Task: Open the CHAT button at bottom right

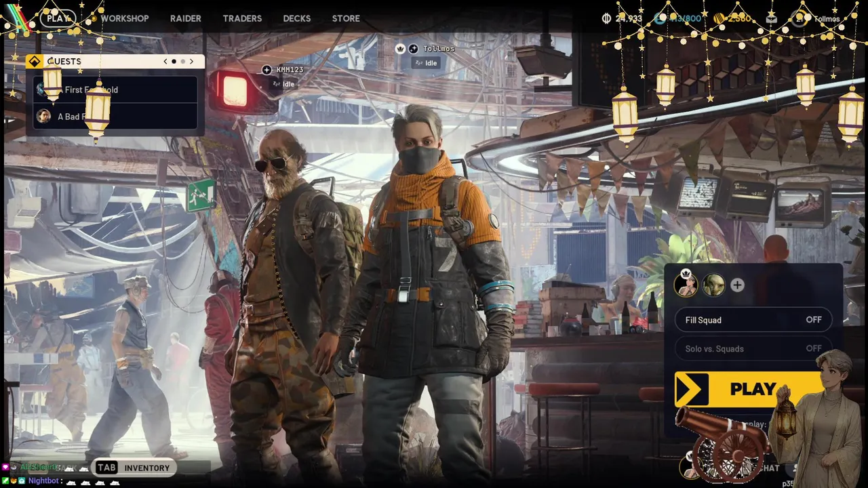Action: point(769,468)
